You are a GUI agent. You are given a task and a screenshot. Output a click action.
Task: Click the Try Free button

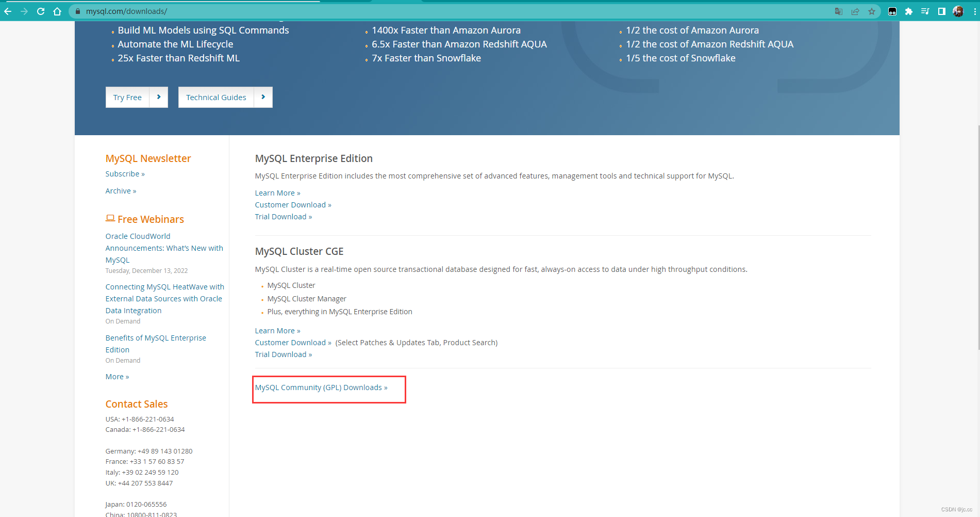pyautogui.click(x=127, y=97)
